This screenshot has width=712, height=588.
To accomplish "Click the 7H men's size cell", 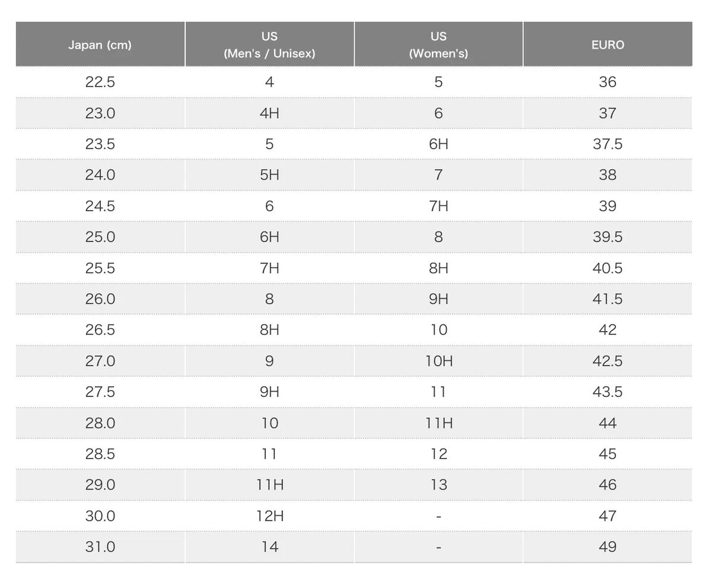I will click(269, 268).
